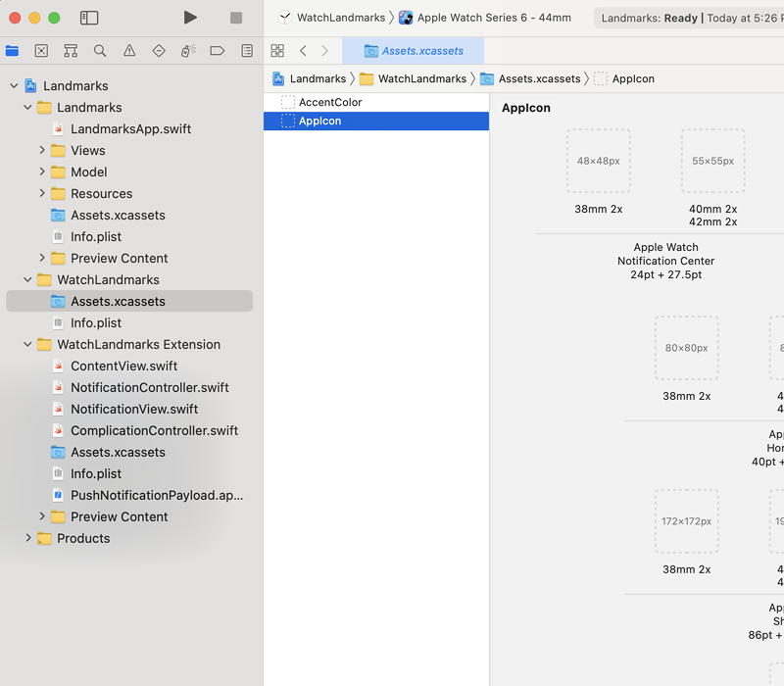This screenshot has width=784, height=686.
Task: Select Assets.xcassets under WatchLandmarks
Action: pos(129,301)
